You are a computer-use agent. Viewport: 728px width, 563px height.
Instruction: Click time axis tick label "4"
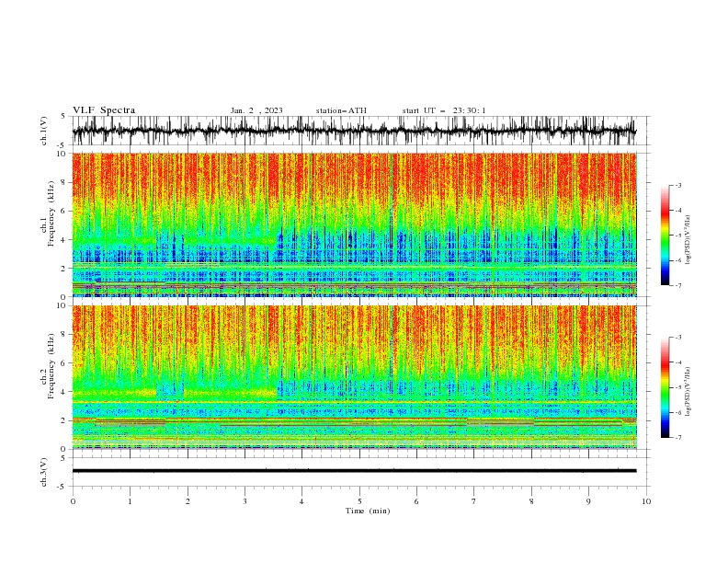(x=301, y=501)
